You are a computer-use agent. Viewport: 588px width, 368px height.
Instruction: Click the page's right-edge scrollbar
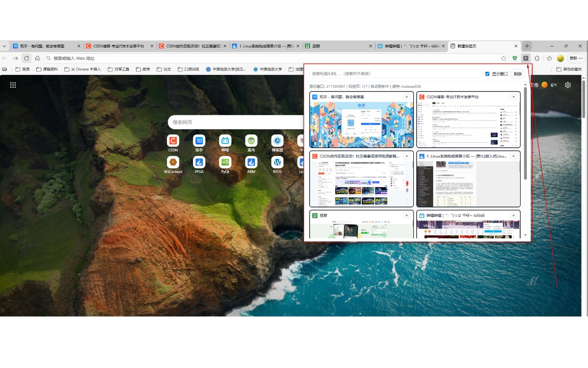[x=584, y=99]
